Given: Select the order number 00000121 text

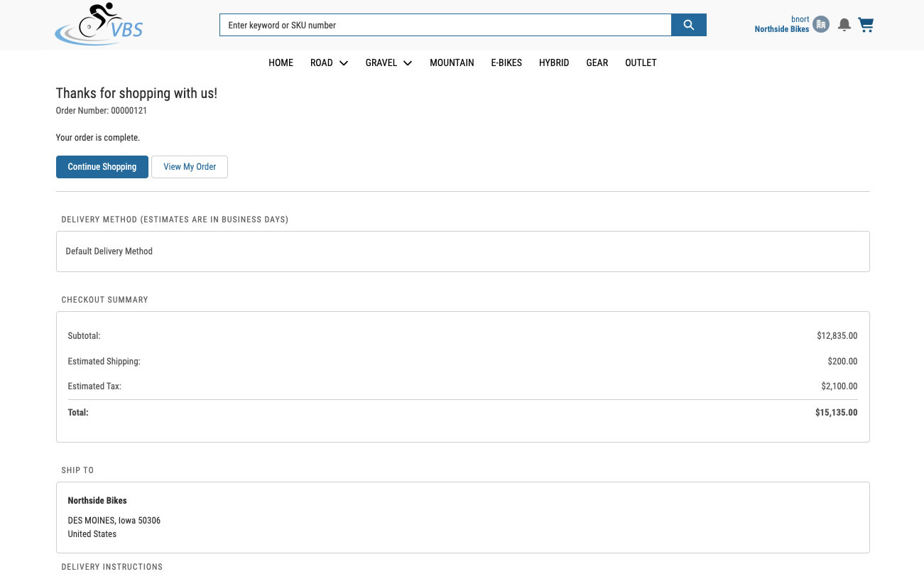Looking at the screenshot, I should 129,111.
